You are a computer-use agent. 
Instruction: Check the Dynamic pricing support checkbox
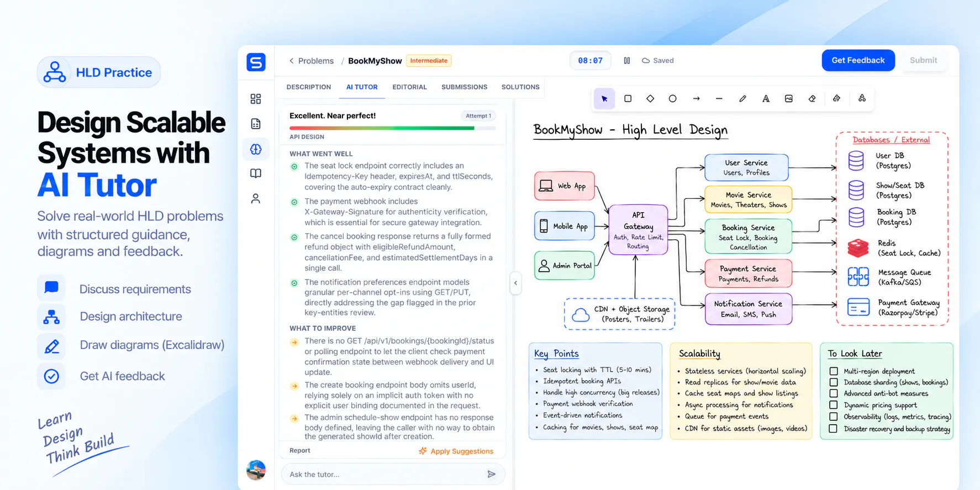pyautogui.click(x=834, y=405)
